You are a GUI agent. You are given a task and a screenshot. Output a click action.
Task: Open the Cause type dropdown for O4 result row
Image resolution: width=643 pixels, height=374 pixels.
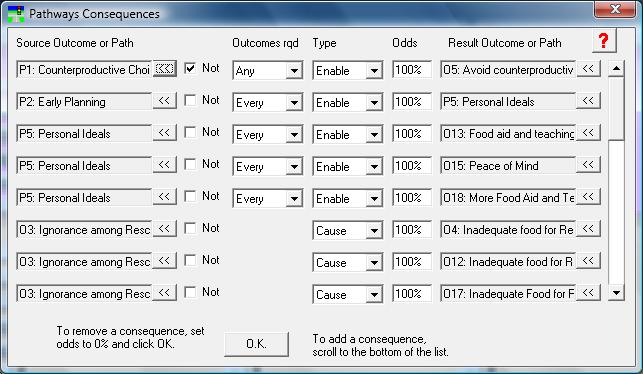[347, 230]
